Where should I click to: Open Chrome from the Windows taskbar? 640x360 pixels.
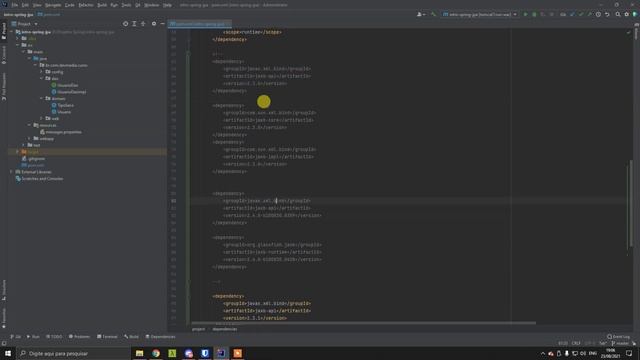[156, 353]
